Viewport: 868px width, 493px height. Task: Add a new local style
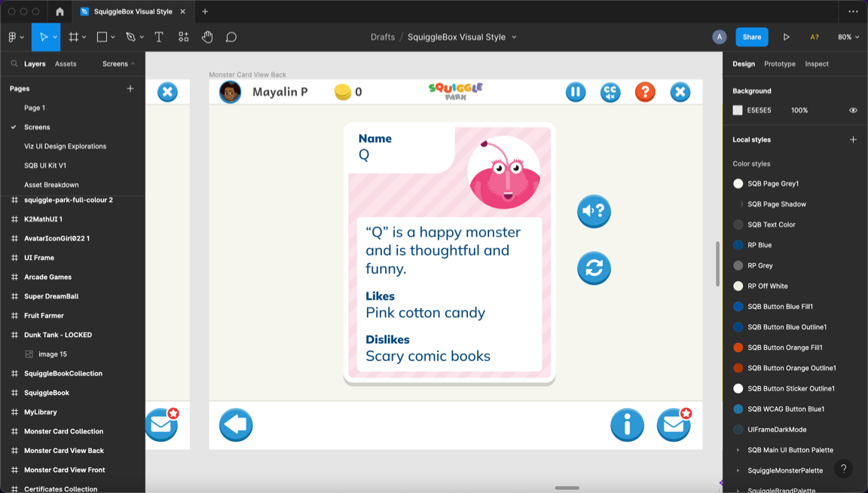tap(853, 139)
